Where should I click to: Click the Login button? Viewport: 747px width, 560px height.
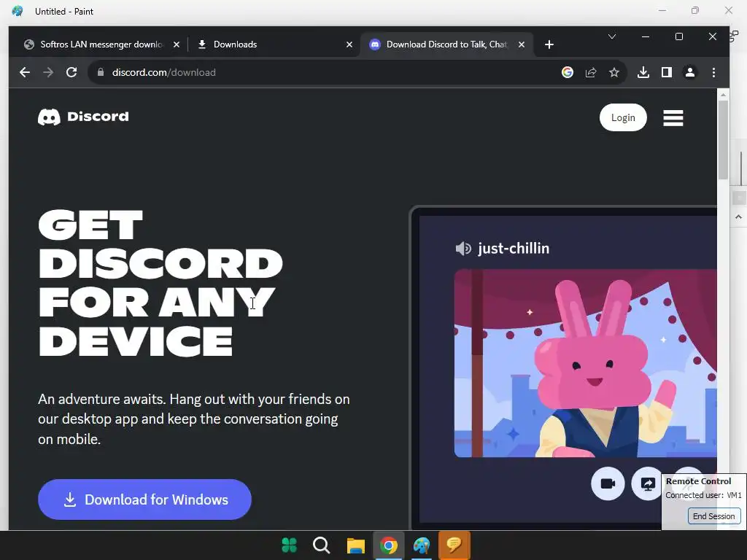[x=623, y=117]
